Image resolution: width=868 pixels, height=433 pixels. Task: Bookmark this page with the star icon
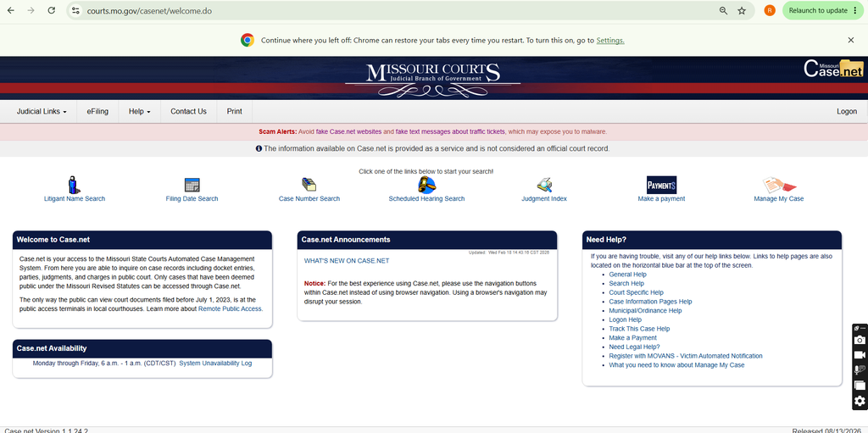pyautogui.click(x=742, y=10)
